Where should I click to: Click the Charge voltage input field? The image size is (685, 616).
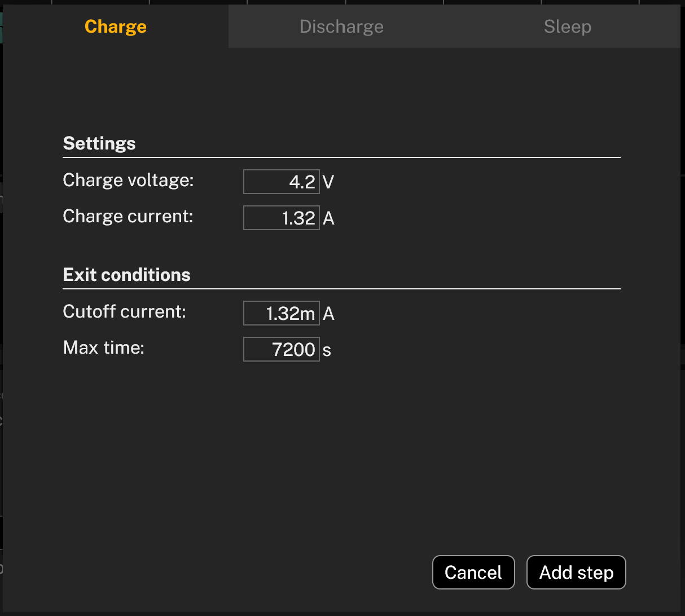[x=281, y=181]
